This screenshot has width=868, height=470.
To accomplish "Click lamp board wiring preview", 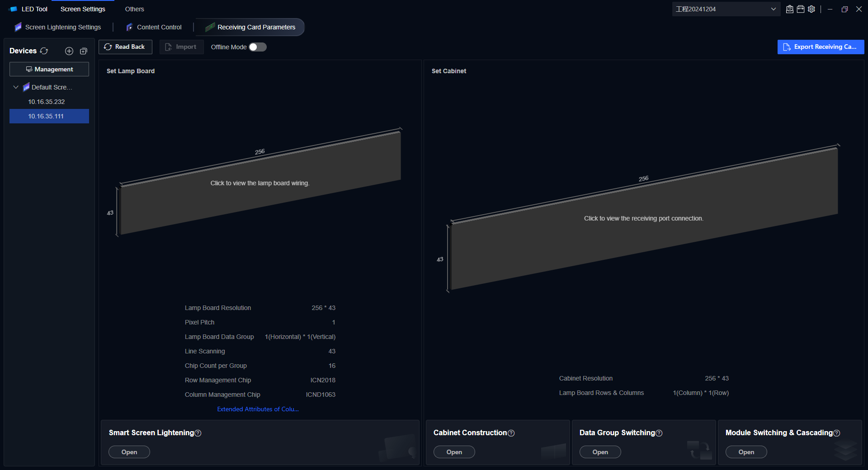I will [x=260, y=183].
